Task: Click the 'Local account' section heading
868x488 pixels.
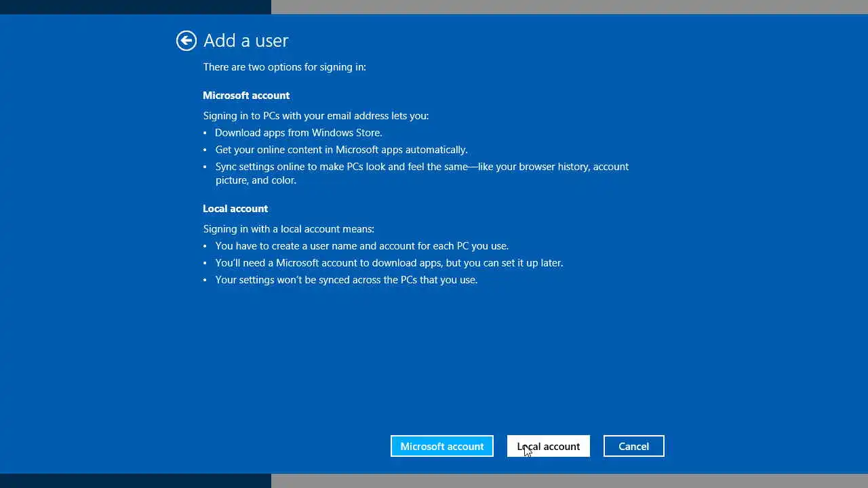Action: pos(235,209)
